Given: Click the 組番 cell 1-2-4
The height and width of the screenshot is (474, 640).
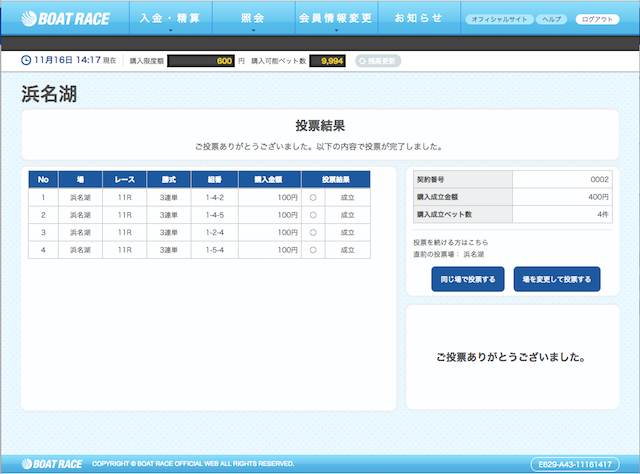Looking at the screenshot, I should tap(215, 233).
